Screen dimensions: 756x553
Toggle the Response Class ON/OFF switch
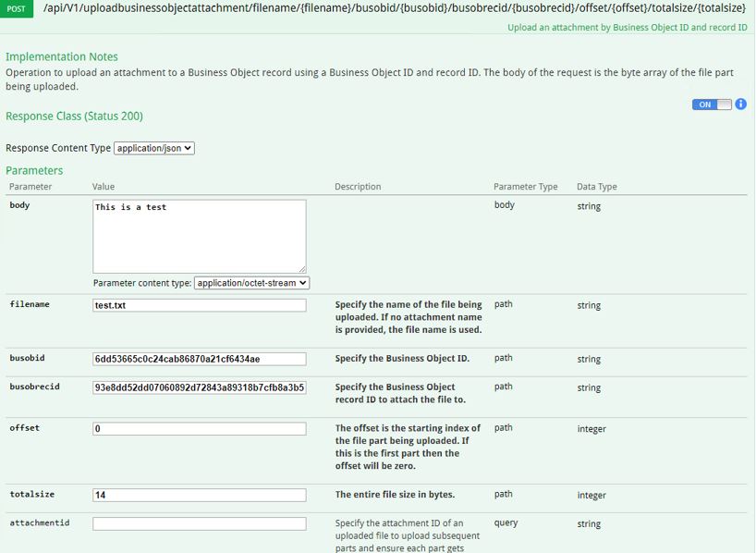710,104
